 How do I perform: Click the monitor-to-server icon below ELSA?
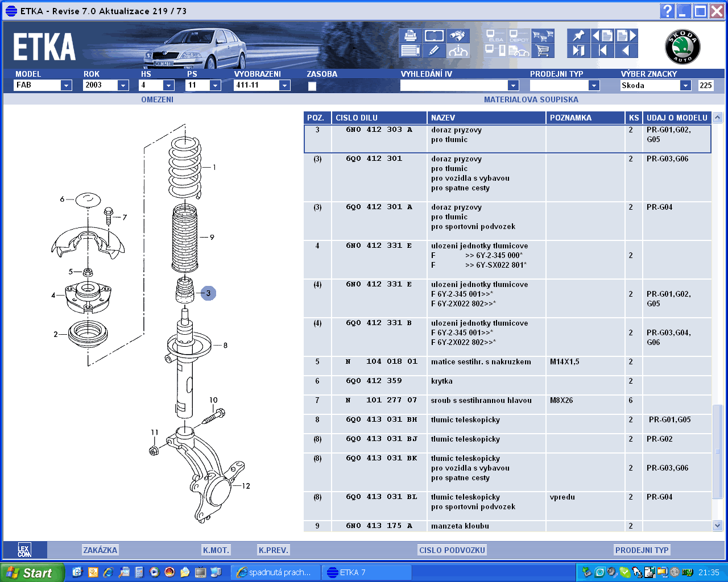(496, 51)
